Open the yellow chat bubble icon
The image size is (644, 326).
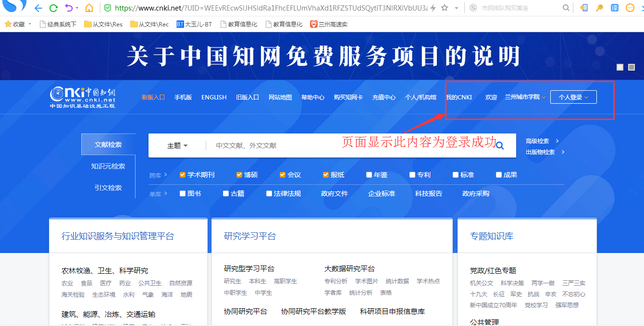click(x=630, y=8)
